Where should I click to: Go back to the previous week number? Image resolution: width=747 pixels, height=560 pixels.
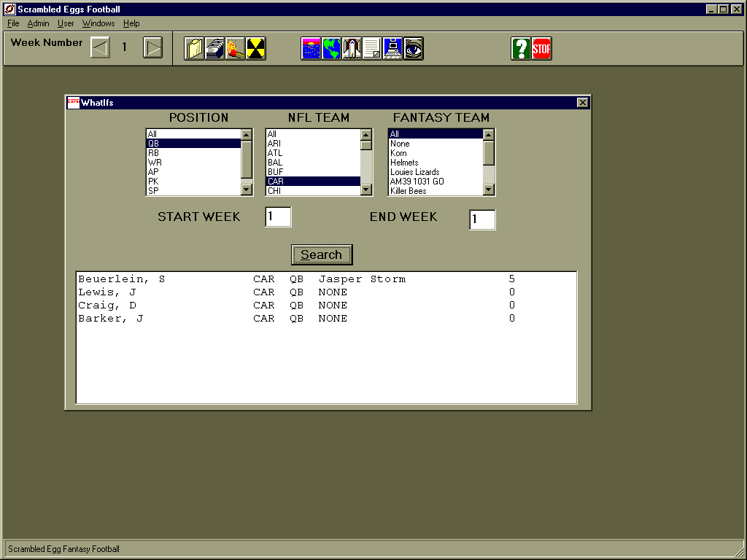(100, 48)
